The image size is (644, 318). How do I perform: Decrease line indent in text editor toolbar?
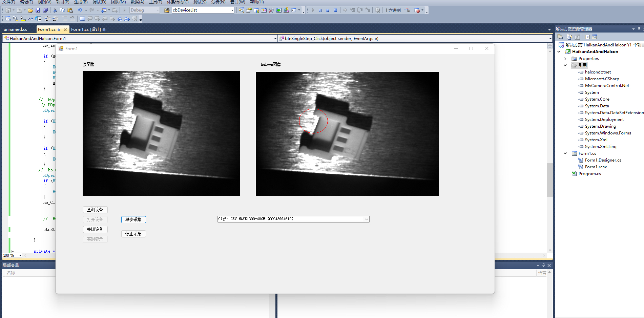pyautogui.click(x=48, y=19)
